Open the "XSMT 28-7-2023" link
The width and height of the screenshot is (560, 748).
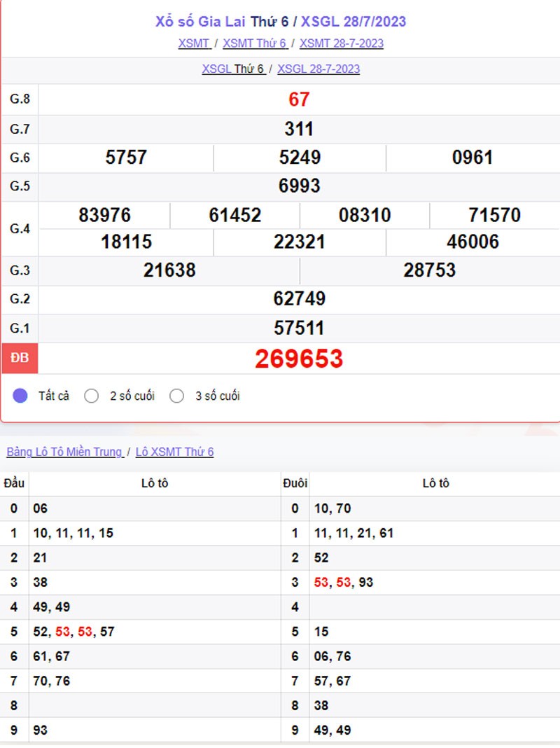point(342,43)
